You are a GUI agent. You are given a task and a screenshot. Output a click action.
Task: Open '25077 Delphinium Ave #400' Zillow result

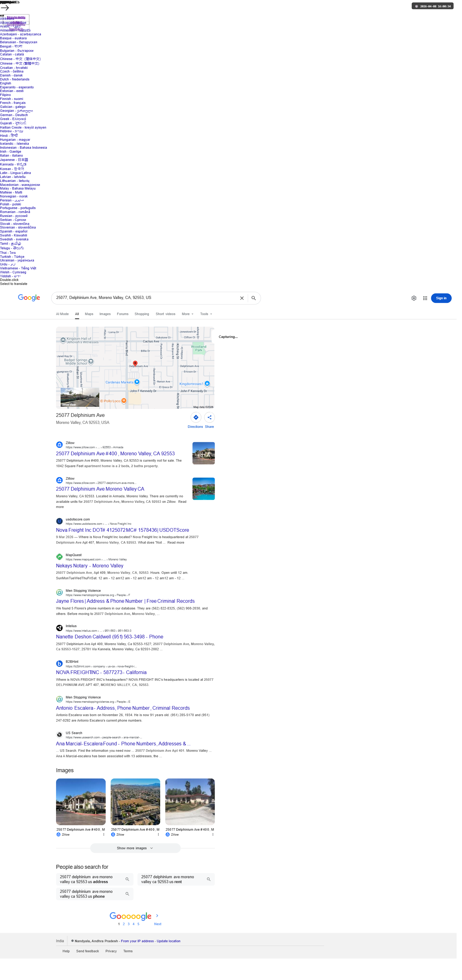click(x=115, y=453)
